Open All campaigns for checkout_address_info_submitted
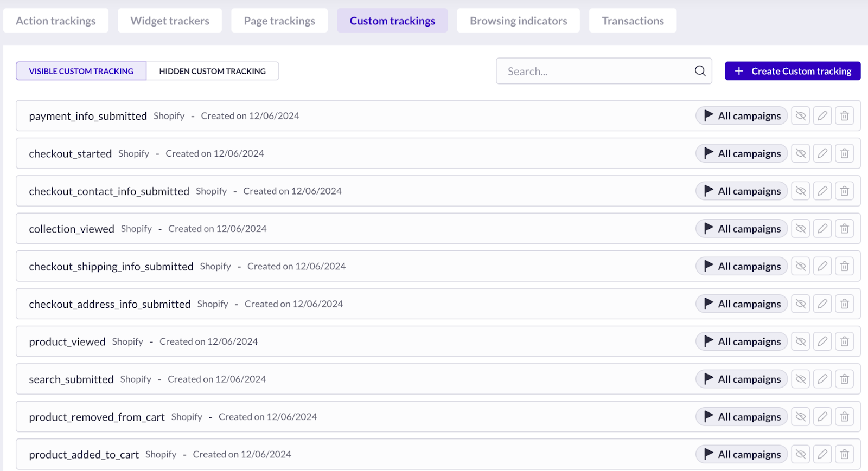Image resolution: width=868 pixels, height=471 pixels. point(742,304)
